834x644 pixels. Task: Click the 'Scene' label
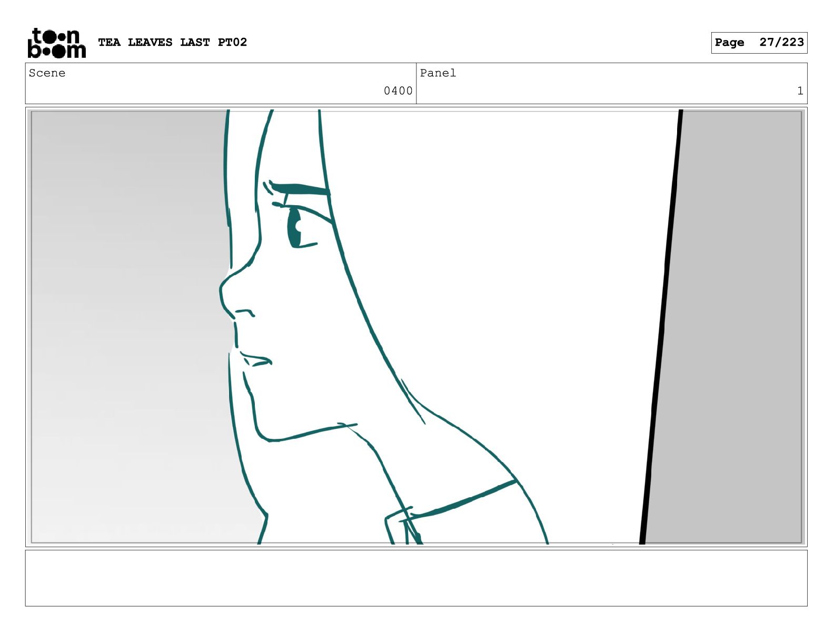[x=47, y=73]
